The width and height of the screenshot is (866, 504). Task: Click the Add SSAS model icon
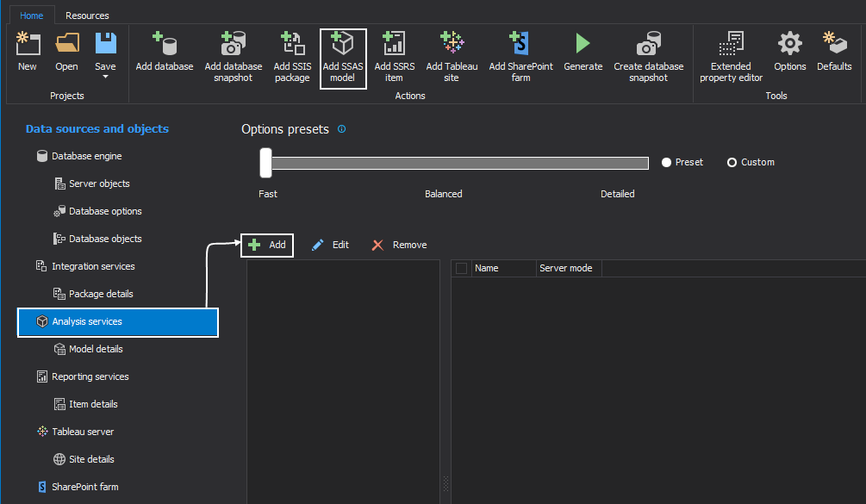coord(343,45)
